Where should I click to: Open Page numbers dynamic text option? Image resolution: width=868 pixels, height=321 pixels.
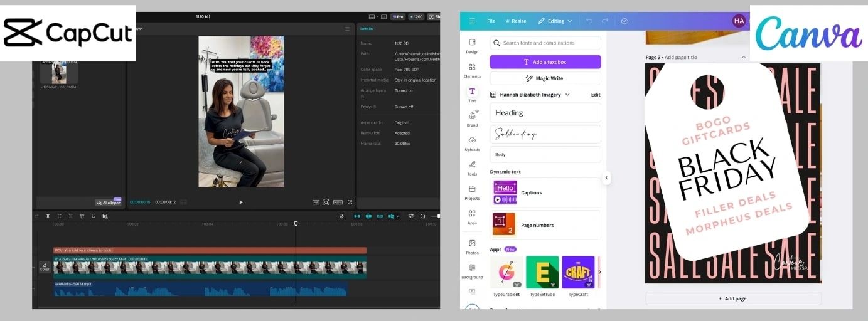[x=545, y=225]
